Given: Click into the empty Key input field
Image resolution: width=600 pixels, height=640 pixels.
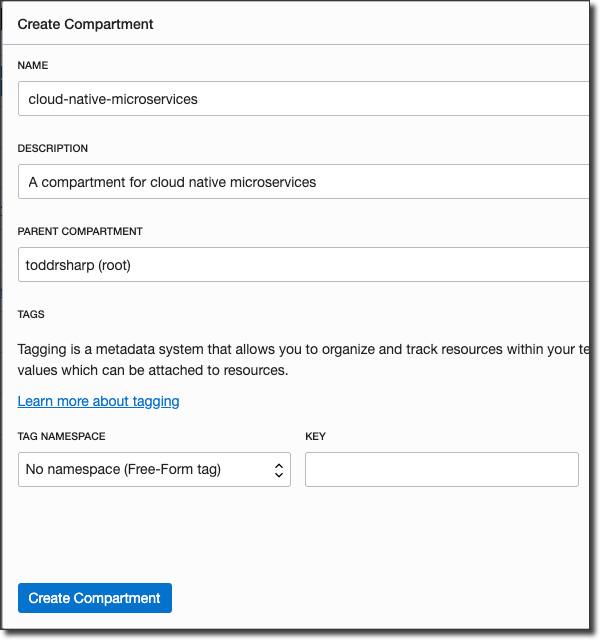Looking at the screenshot, I should tap(441, 470).
